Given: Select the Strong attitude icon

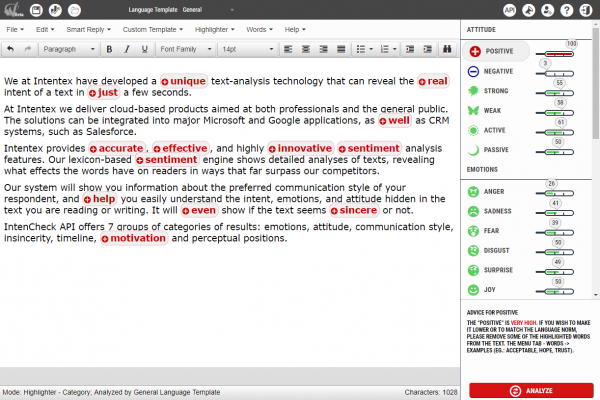Looking at the screenshot, I should point(473,91).
